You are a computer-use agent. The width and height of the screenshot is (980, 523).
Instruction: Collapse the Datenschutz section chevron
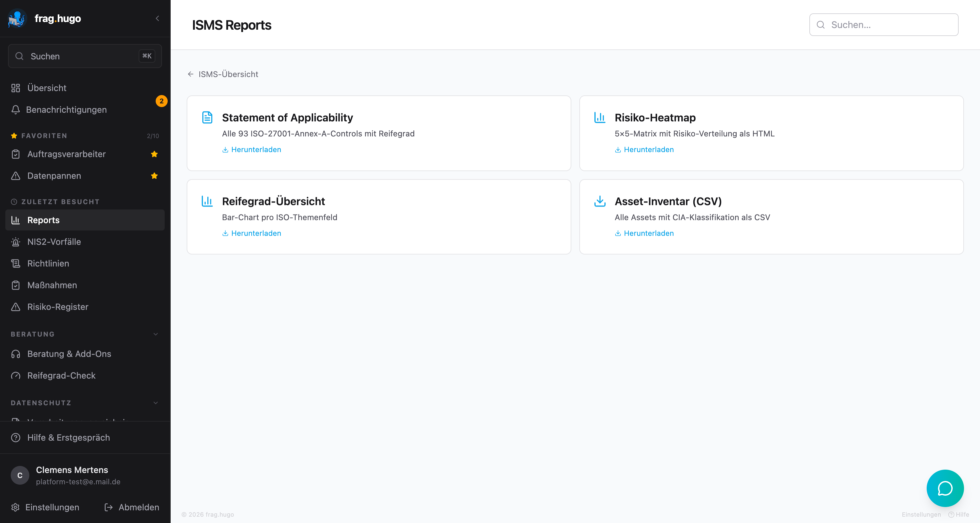tap(156, 403)
